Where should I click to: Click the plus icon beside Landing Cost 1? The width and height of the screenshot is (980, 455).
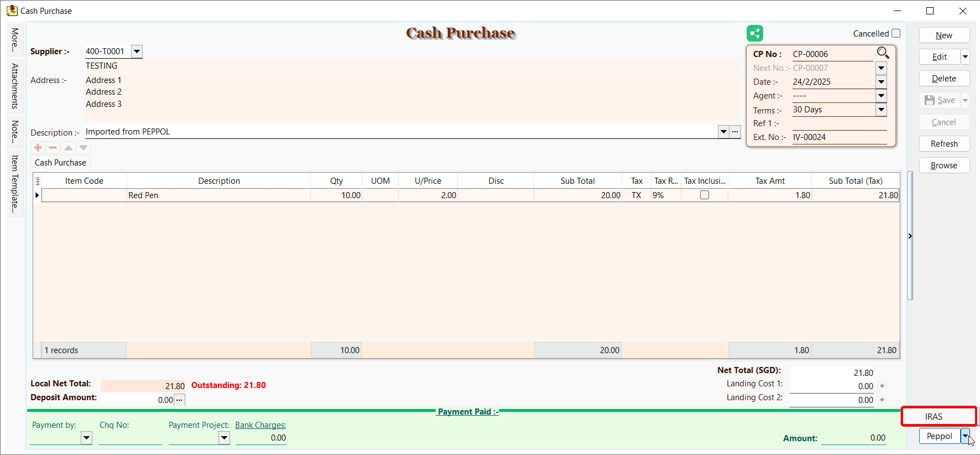(882, 386)
